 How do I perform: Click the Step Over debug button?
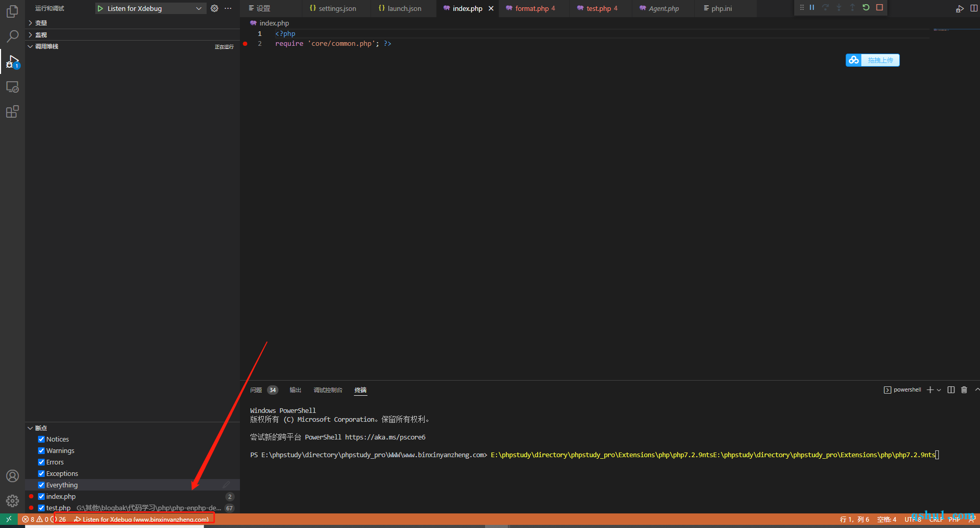825,7
